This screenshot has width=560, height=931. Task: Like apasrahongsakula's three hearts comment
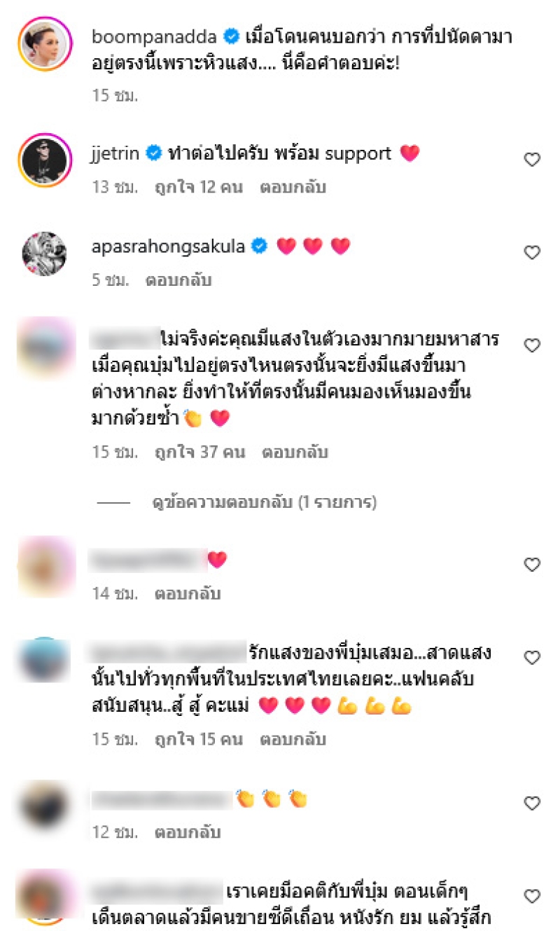[x=532, y=252]
